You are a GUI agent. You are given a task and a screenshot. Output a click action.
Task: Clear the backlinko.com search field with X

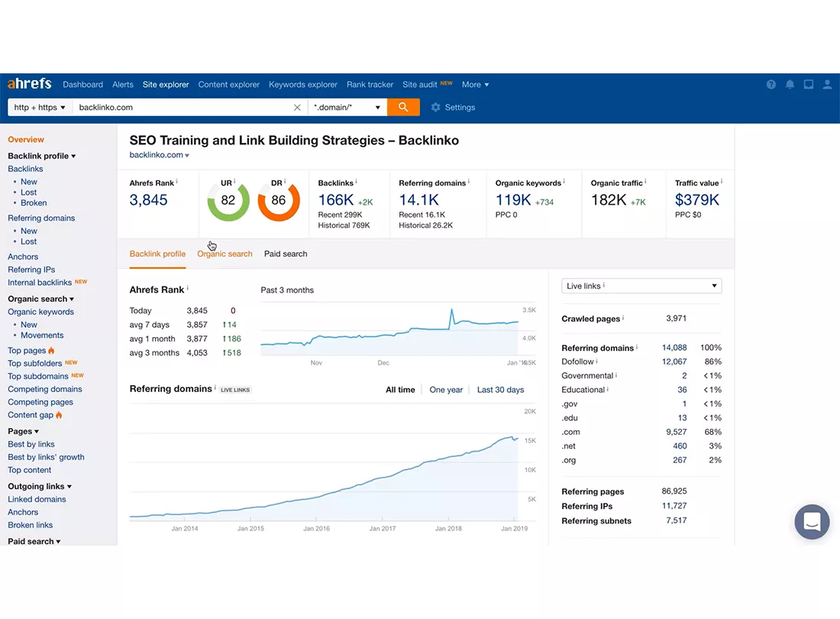297,107
